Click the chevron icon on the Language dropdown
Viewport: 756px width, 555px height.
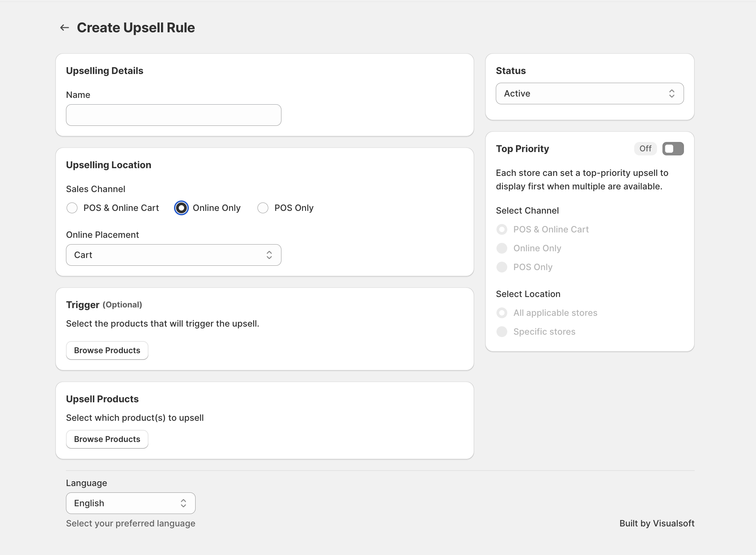pos(184,503)
